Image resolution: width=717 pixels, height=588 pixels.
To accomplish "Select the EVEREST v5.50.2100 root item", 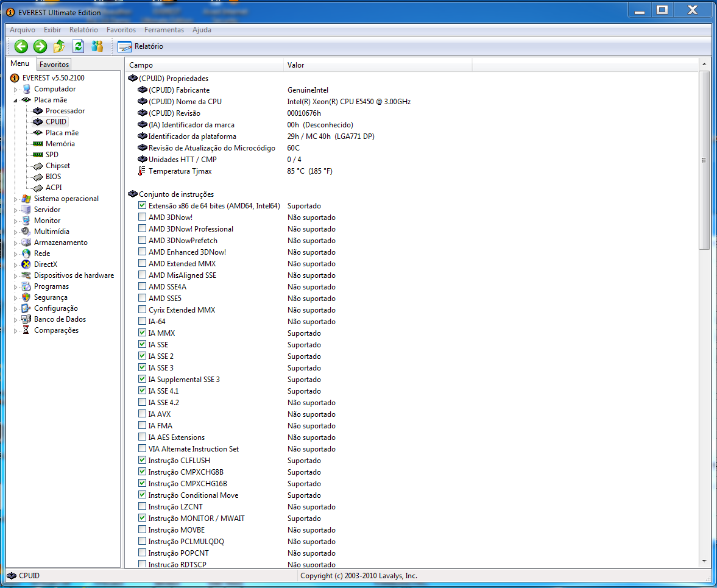I will (x=53, y=78).
